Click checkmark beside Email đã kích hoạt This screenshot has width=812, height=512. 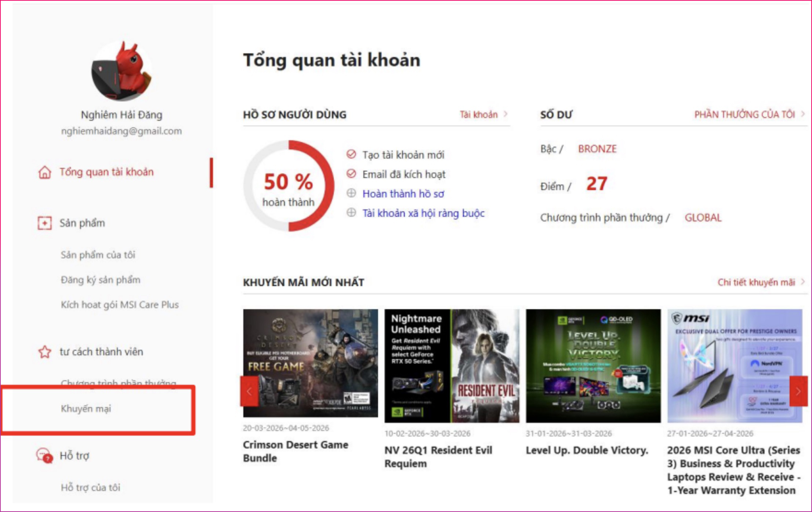point(351,174)
